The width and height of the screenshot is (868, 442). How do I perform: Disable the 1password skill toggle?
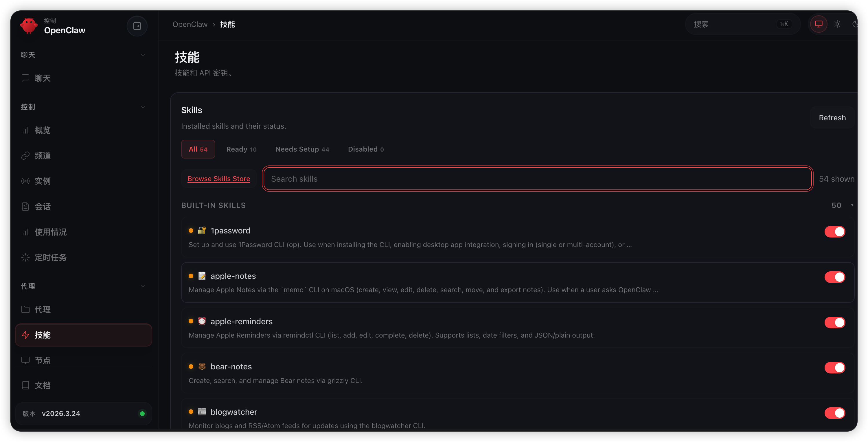834,232
